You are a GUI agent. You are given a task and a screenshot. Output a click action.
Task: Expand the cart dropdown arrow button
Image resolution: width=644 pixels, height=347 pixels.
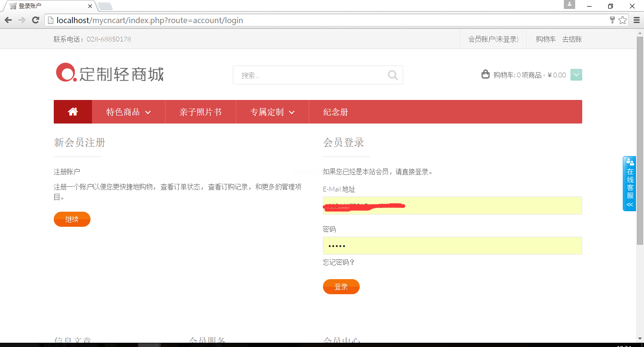pyautogui.click(x=576, y=75)
